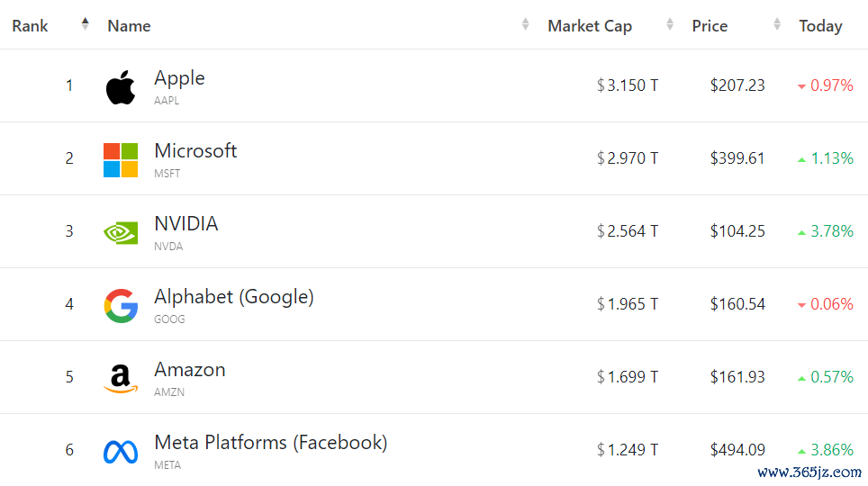Screen dimensions: 868x486
Task: Click the Amazon smile logo
Action: point(121,379)
